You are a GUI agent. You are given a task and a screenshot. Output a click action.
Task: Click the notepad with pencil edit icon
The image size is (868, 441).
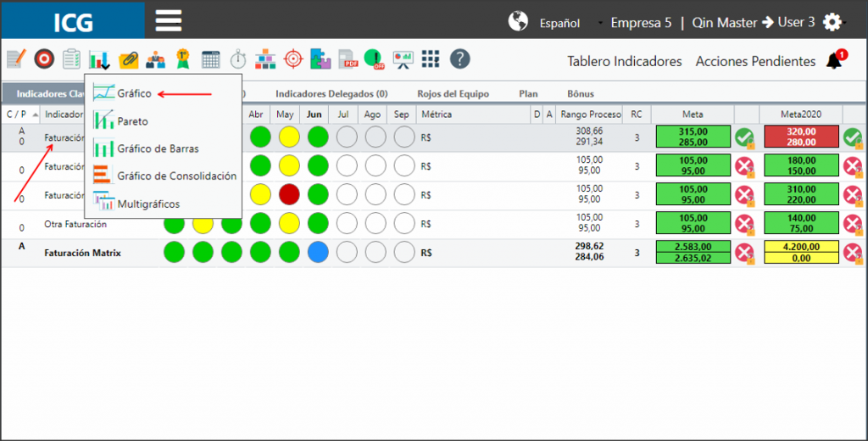[17, 59]
